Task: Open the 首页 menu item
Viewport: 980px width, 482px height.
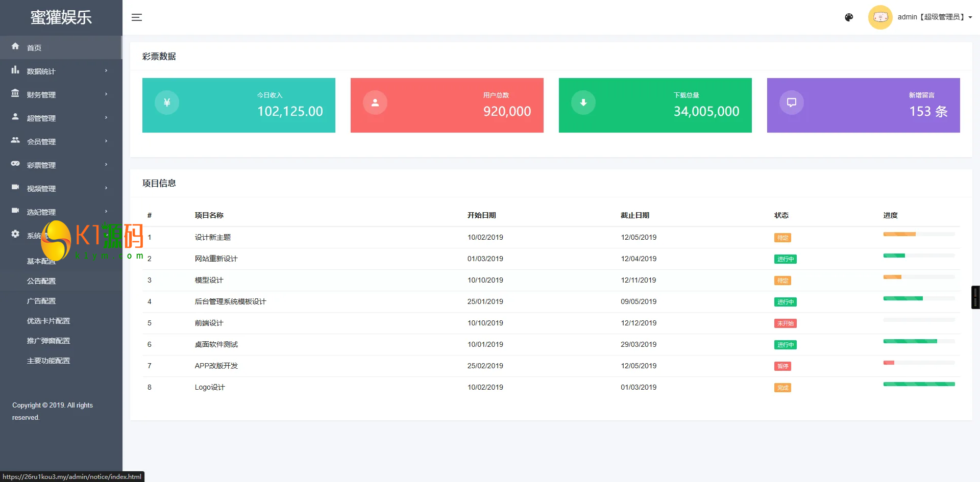Action: [x=61, y=47]
